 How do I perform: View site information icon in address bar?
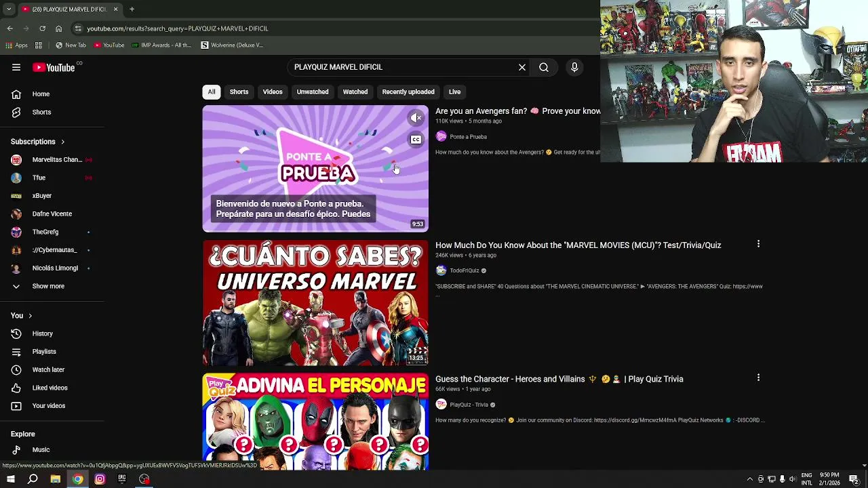78,28
